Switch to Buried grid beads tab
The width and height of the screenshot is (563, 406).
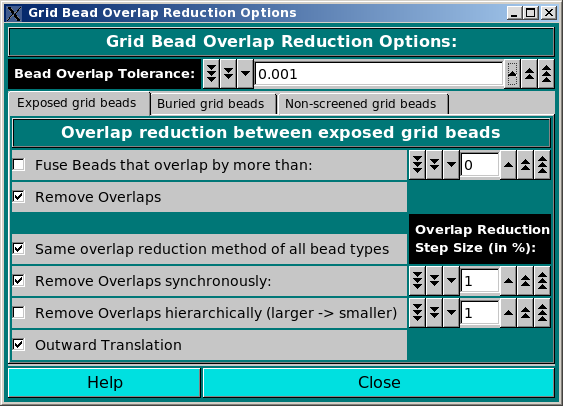[213, 104]
